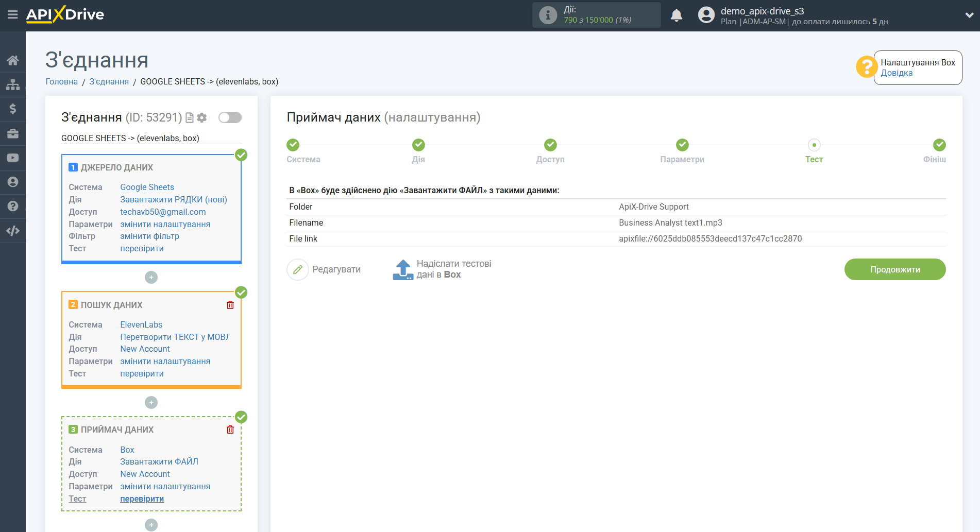Image resolution: width=980 pixels, height=532 pixels.
Task: Click the notifications bell icon
Action: point(677,15)
